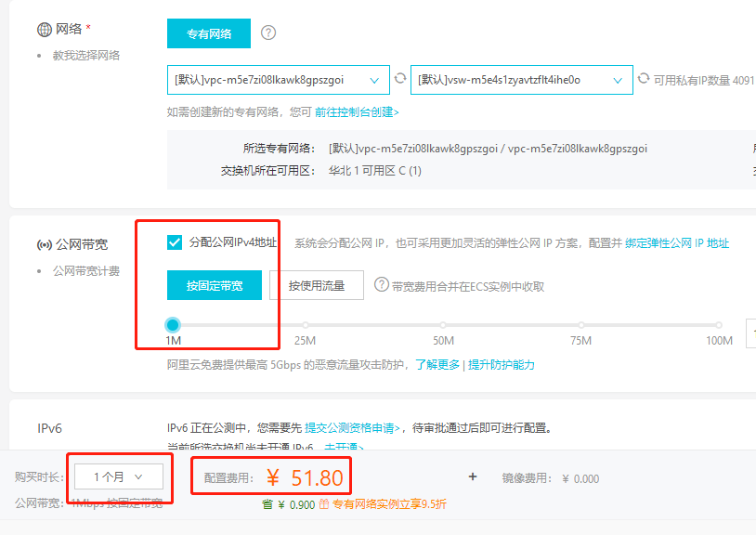Click the bandwidth slider handle at 1M
The image size is (756, 535).
point(173,325)
